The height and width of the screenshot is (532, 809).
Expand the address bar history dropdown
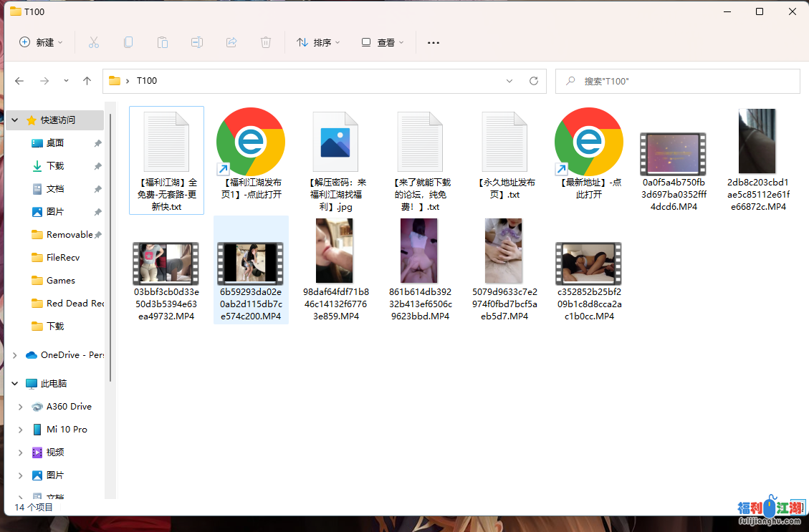(x=509, y=81)
